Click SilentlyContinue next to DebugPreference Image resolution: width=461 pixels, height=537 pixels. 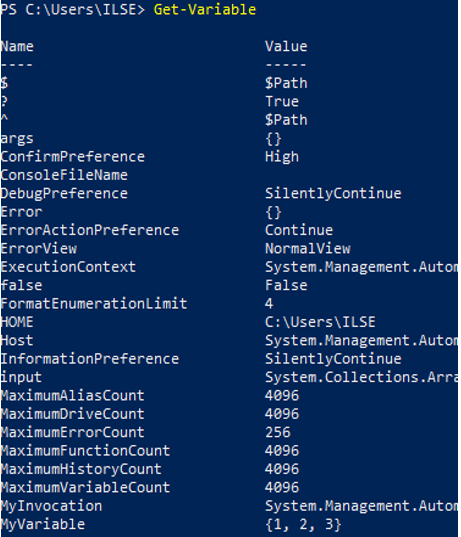(x=333, y=193)
